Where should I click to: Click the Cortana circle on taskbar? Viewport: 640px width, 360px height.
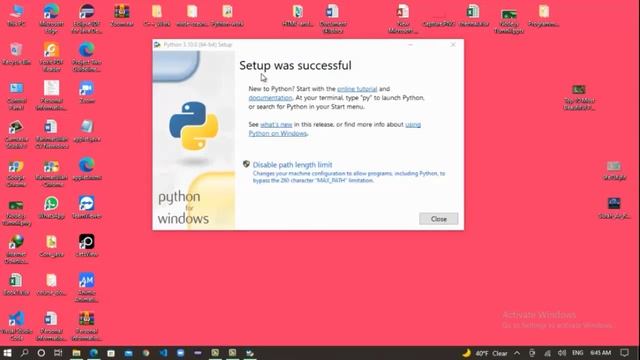[41, 353]
